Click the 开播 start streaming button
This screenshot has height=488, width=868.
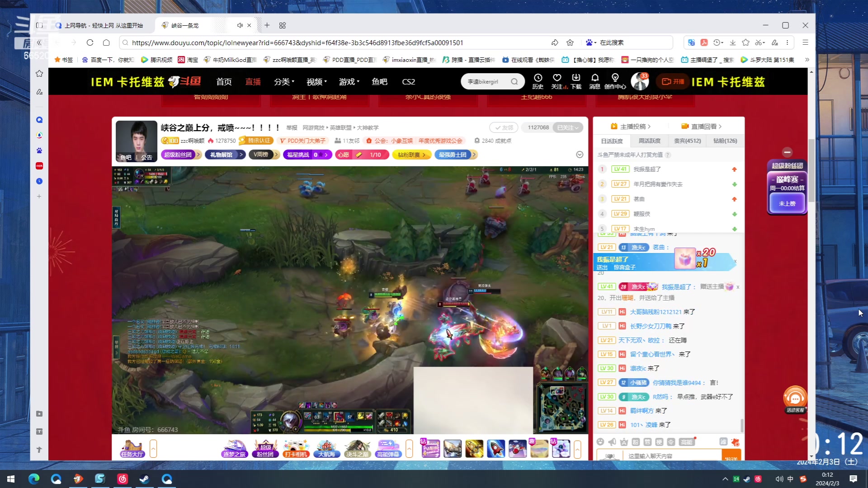pyautogui.click(x=673, y=82)
